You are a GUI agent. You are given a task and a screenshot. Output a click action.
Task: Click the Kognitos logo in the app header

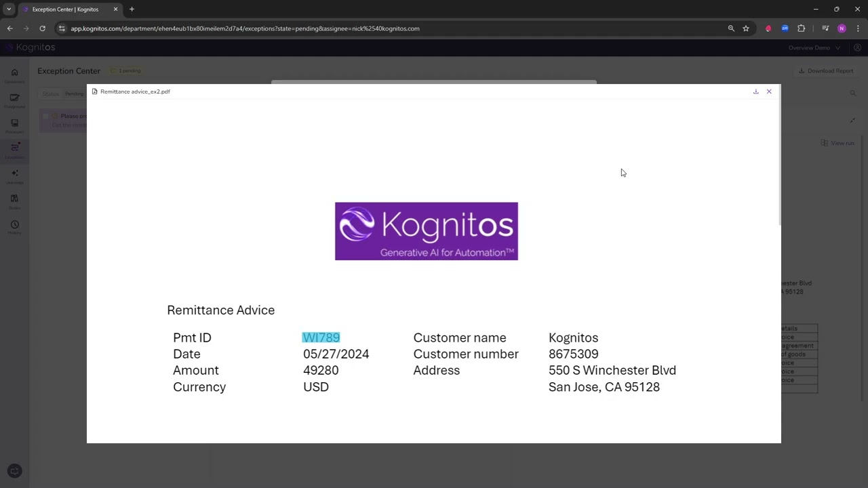31,47
